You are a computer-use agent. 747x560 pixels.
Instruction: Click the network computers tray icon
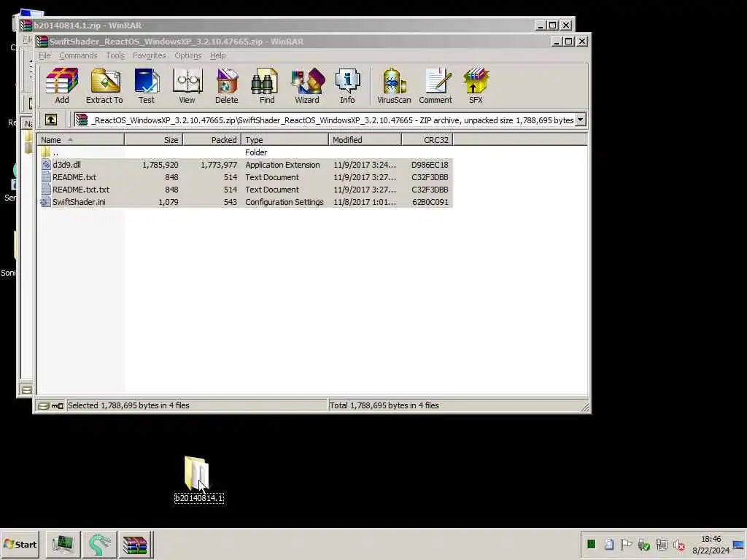(x=661, y=544)
